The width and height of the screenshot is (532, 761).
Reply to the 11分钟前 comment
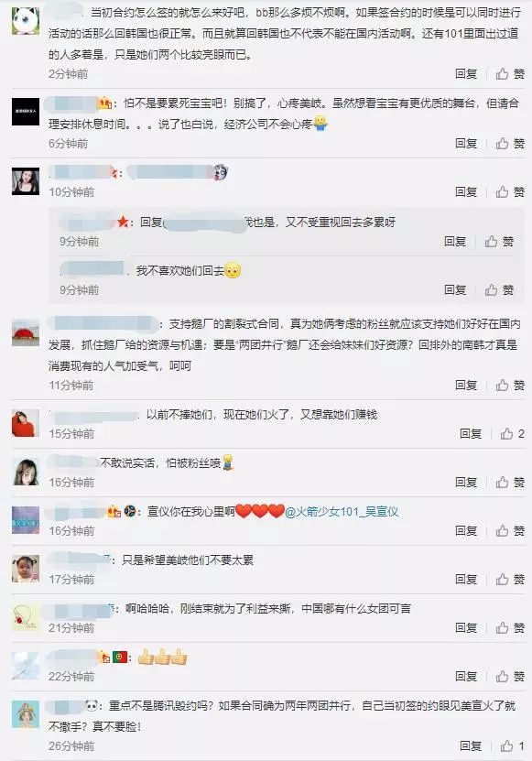coord(466,385)
